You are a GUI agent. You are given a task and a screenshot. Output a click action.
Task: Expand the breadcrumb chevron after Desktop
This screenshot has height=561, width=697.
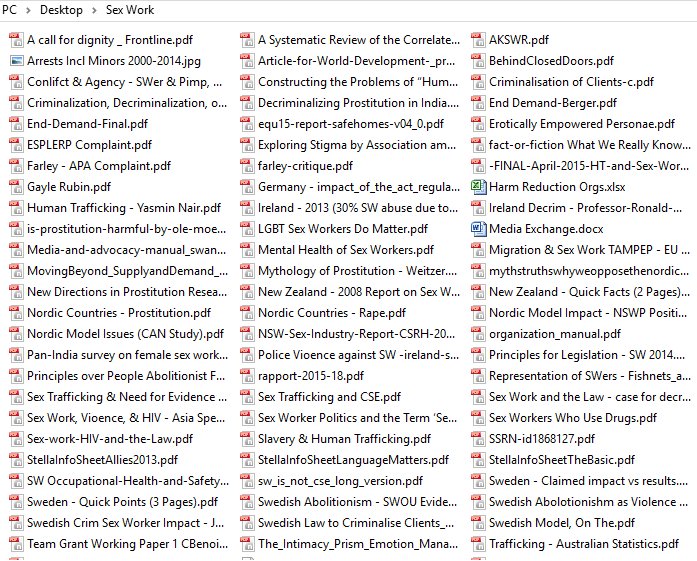94,10
